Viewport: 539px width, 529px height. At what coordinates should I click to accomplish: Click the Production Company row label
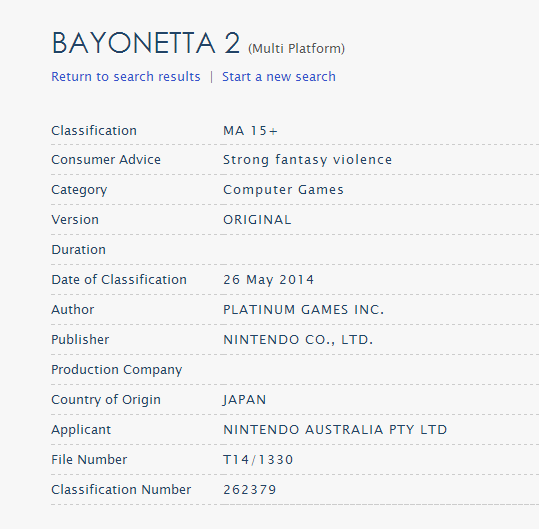point(117,370)
